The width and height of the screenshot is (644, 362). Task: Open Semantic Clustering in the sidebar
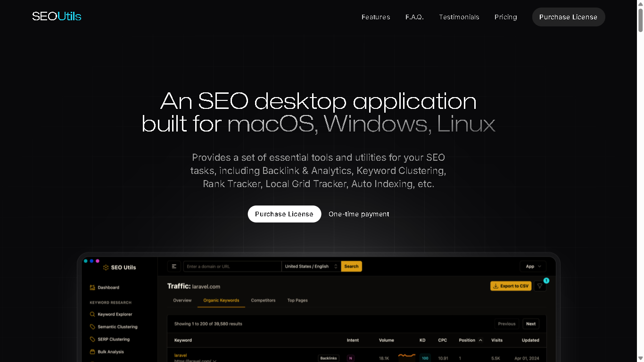coord(117,327)
